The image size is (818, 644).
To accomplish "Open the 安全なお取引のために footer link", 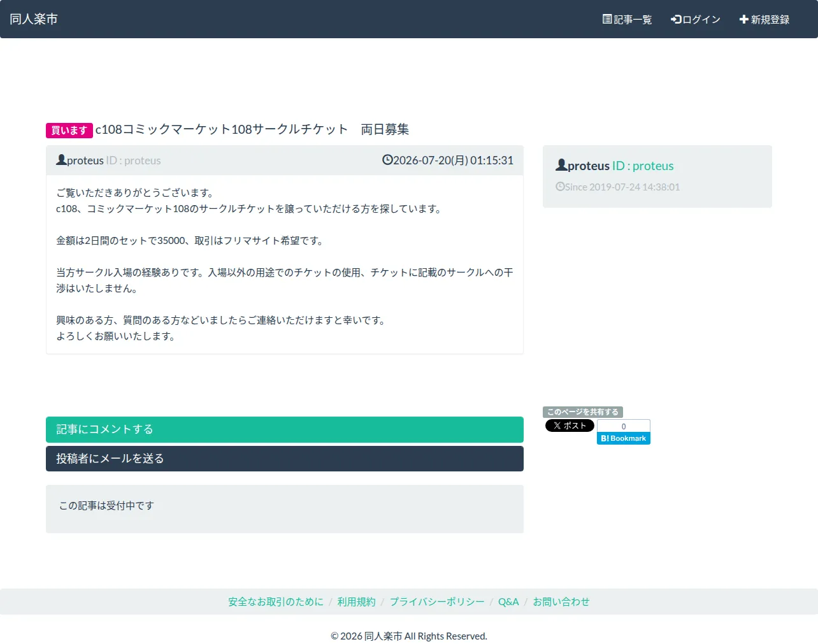I will click(x=276, y=601).
